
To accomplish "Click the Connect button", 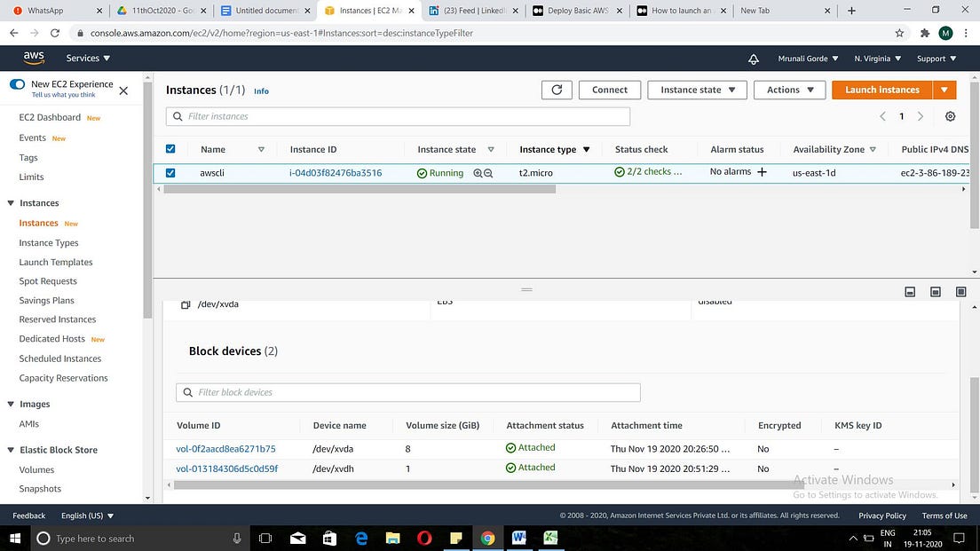I will tap(609, 90).
